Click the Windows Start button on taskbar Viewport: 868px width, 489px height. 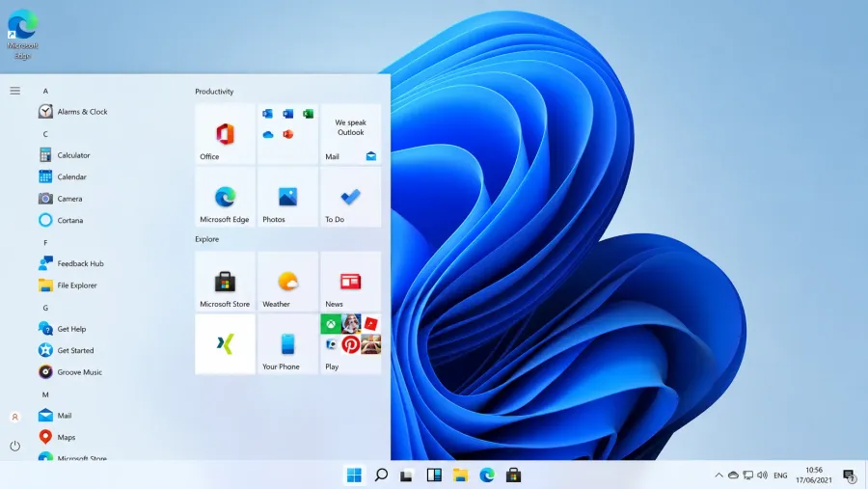pos(354,475)
